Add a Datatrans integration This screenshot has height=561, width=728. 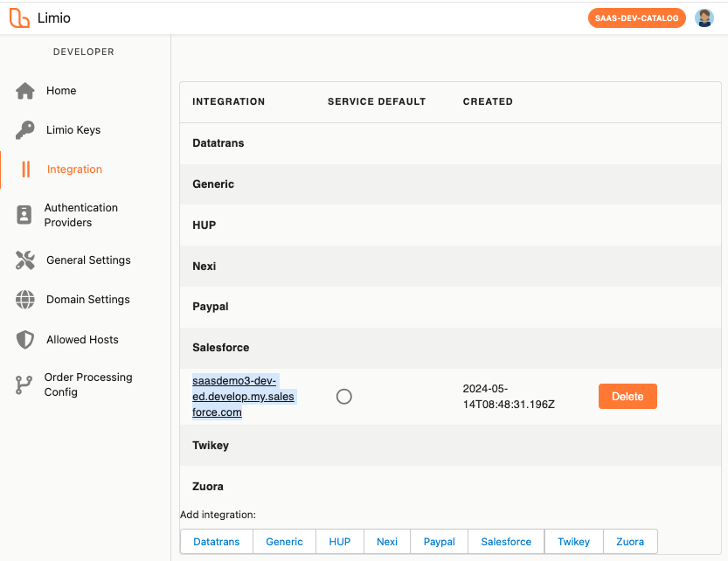pos(217,542)
